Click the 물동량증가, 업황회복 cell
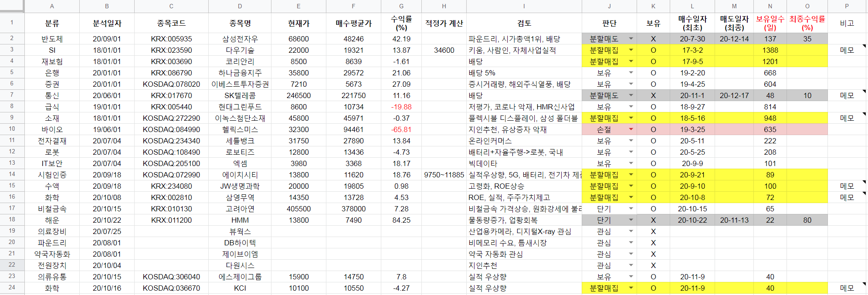The height and width of the screenshot is (295, 868). pyautogui.click(x=524, y=220)
